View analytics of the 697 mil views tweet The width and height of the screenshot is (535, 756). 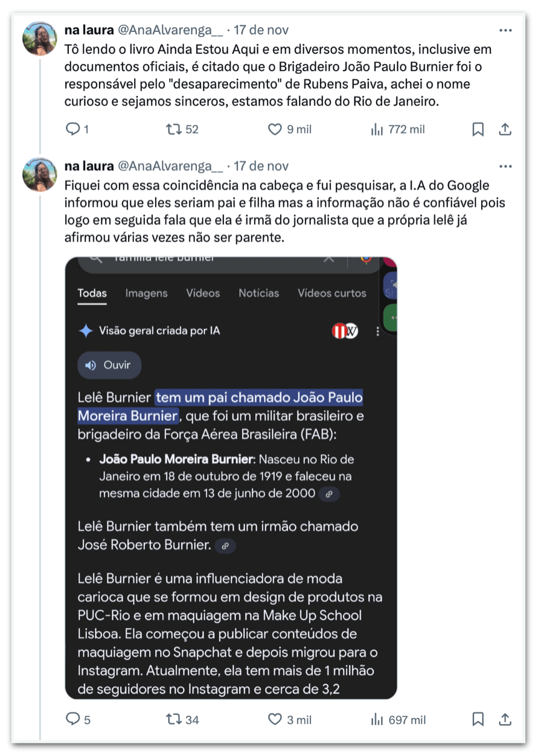click(377, 719)
